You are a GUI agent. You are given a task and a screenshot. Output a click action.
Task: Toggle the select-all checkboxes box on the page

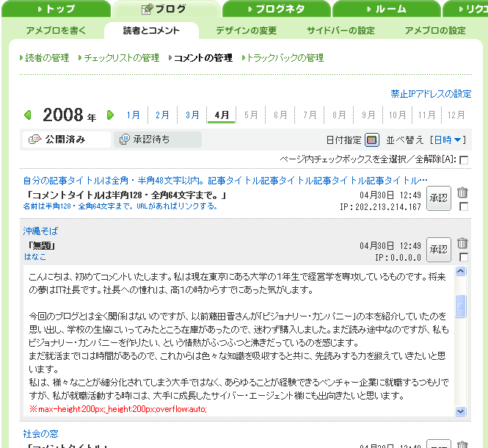pyautogui.click(x=464, y=160)
